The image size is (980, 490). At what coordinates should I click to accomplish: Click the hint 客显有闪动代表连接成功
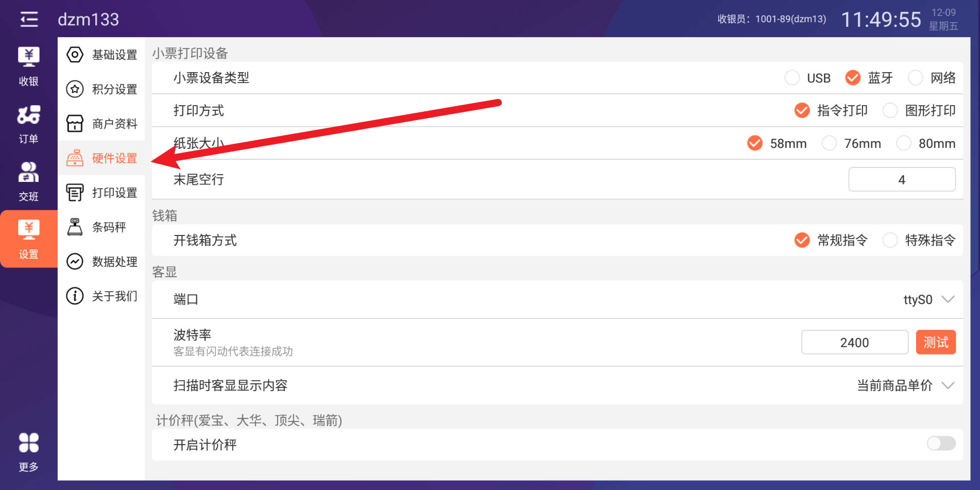(x=233, y=351)
